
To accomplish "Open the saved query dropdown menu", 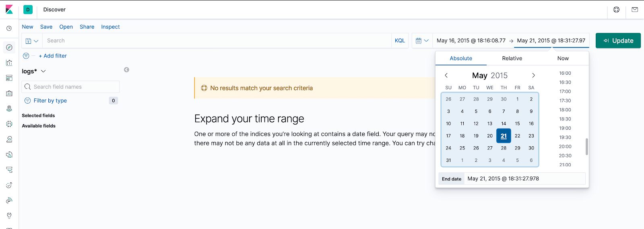I will [x=32, y=41].
